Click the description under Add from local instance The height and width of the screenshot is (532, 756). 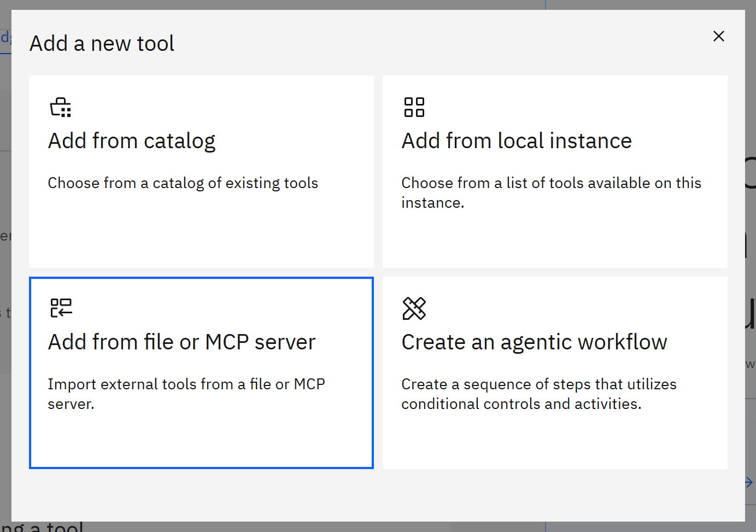(552, 192)
